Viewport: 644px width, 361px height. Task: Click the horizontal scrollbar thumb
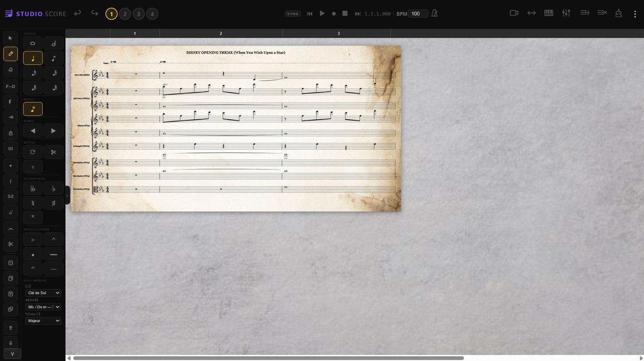[x=268, y=358]
